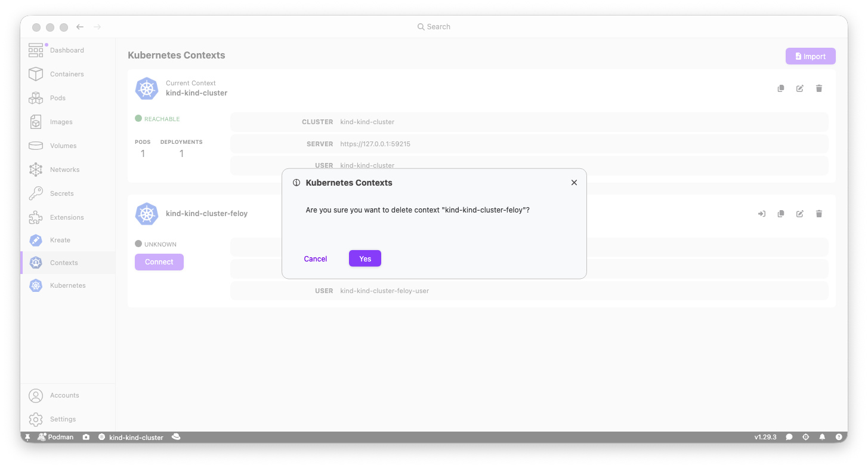The height and width of the screenshot is (468, 868).
Task: Open Settings in the sidebar
Action: coord(67,419)
